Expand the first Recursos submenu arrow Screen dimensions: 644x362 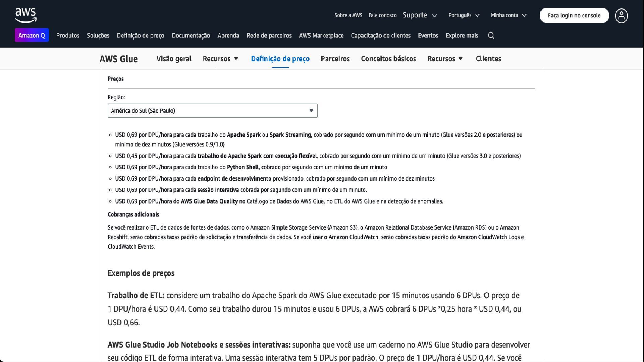[236, 59]
